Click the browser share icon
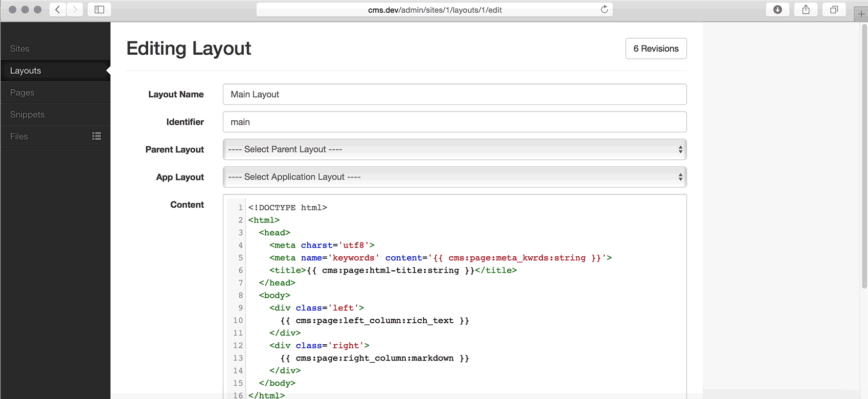The image size is (868, 399). pos(806,10)
